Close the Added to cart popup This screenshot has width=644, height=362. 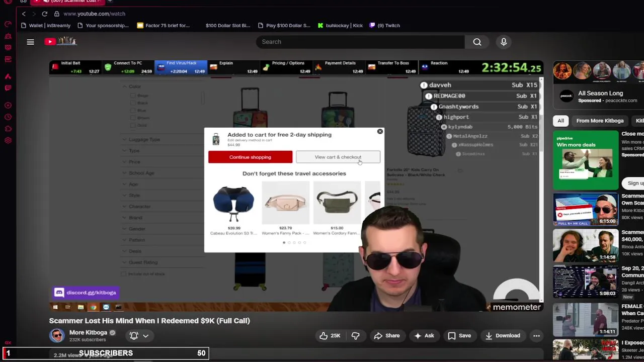380,132
